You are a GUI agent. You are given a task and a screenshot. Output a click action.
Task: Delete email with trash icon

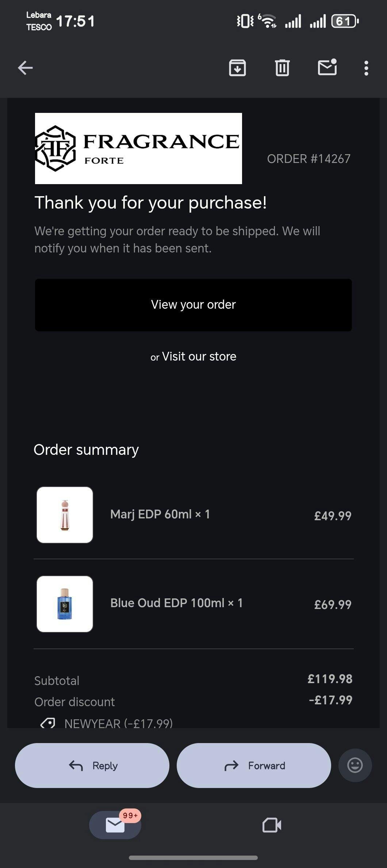(x=282, y=68)
